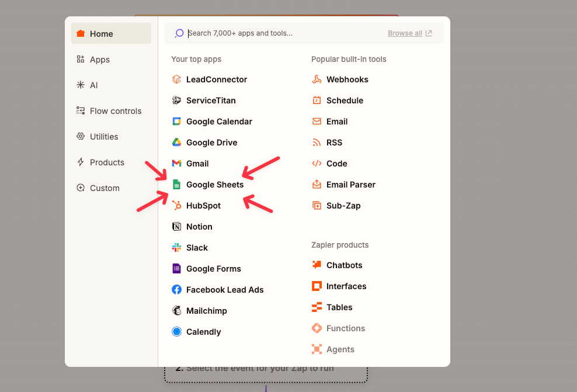Viewport: 577px width, 392px height.
Task: Click the Code brackets icon
Action: coord(317,163)
